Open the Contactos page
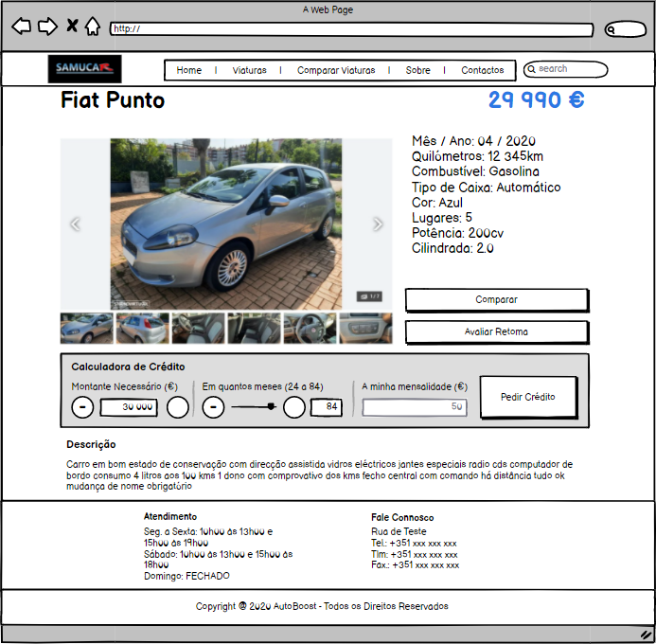The height and width of the screenshot is (644, 656). click(x=482, y=70)
